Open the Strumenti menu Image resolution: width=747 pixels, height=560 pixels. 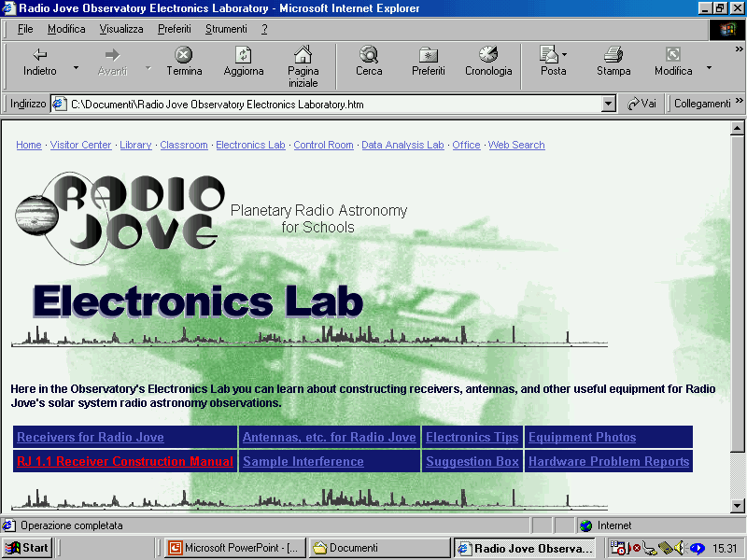click(226, 29)
